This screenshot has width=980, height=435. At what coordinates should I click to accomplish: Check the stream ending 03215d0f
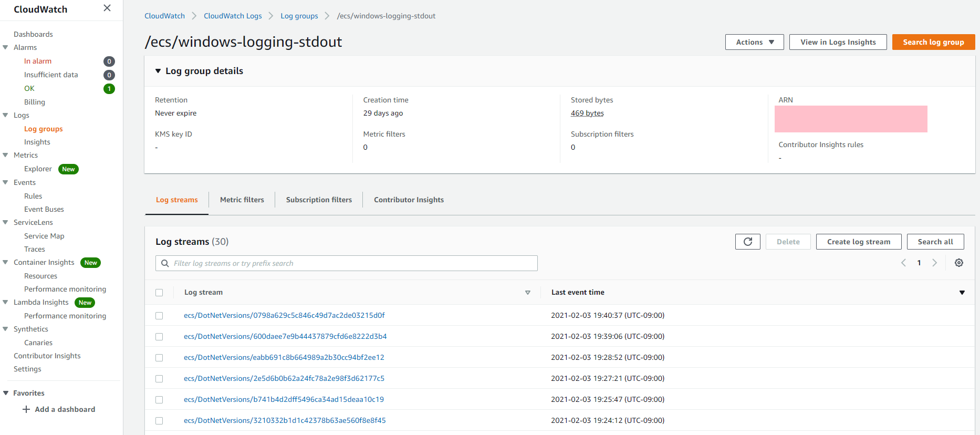click(x=159, y=316)
